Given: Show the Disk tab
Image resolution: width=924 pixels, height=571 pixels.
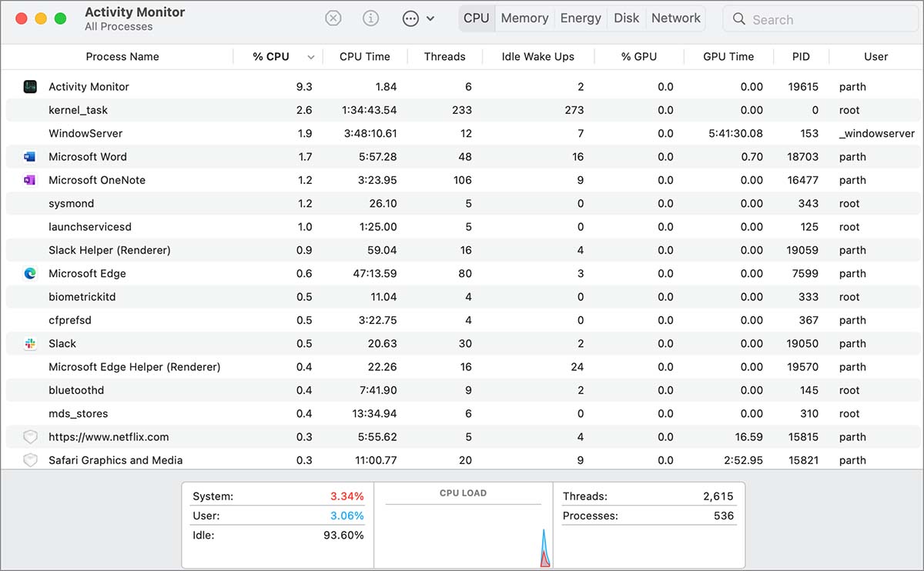Looking at the screenshot, I should 626,18.
